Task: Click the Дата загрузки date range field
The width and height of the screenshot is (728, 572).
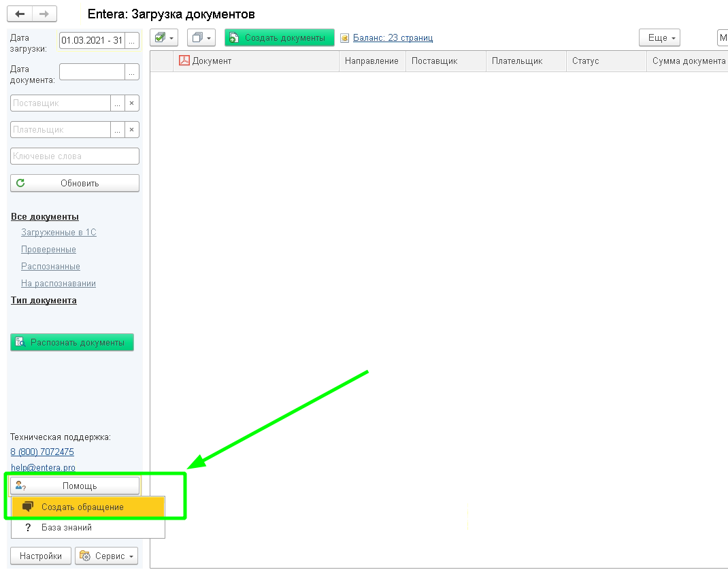Action: (x=92, y=40)
